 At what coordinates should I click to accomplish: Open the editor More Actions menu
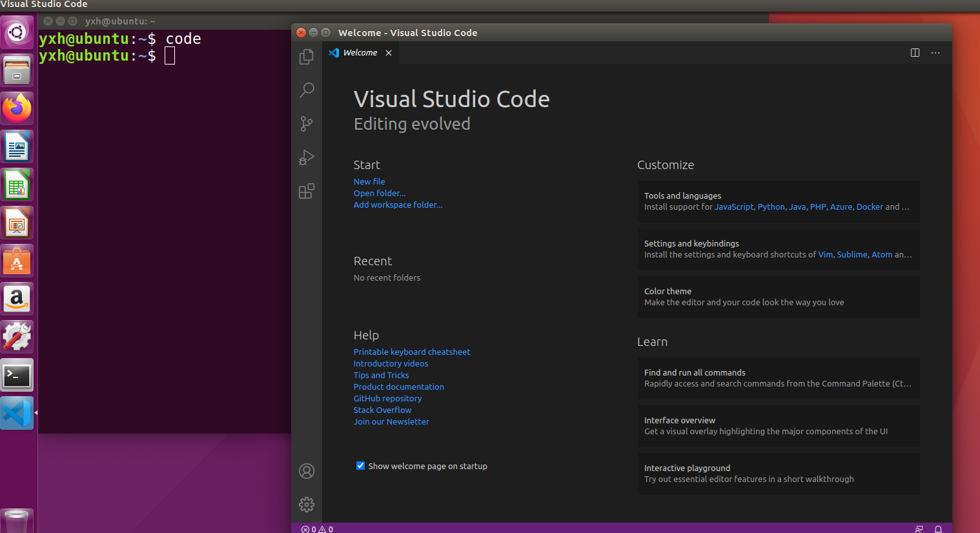(x=935, y=53)
